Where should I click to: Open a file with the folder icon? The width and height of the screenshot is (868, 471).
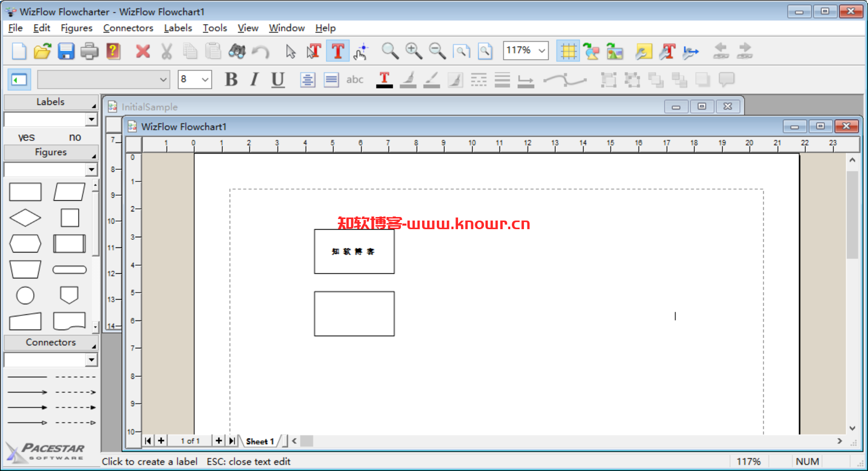click(43, 51)
